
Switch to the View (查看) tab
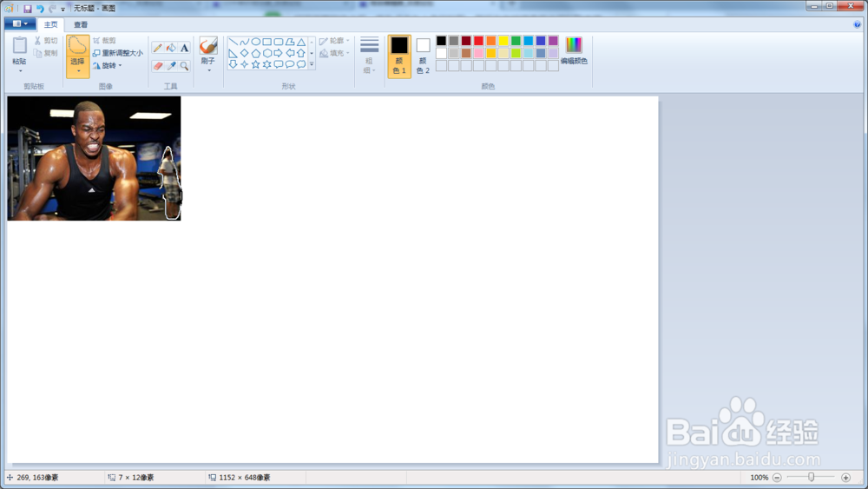(81, 24)
